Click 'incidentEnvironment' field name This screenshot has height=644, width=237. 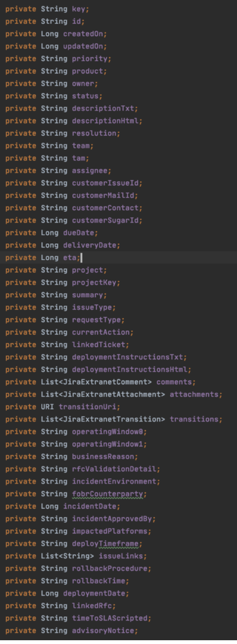point(114,481)
